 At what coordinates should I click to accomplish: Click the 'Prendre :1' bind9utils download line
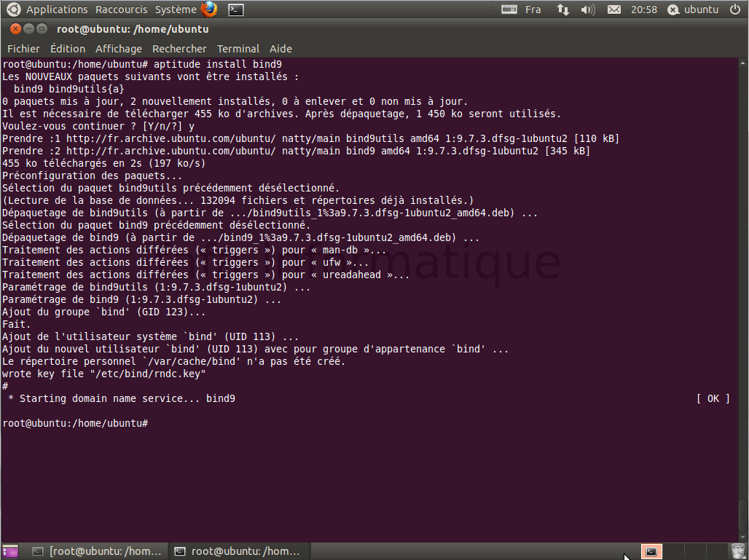click(311, 138)
